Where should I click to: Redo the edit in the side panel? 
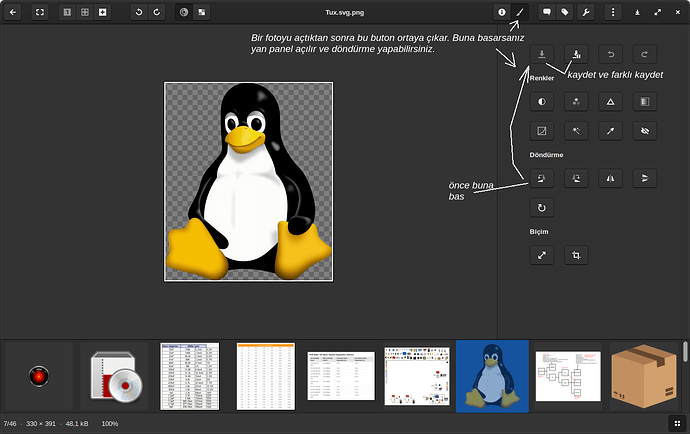645,54
